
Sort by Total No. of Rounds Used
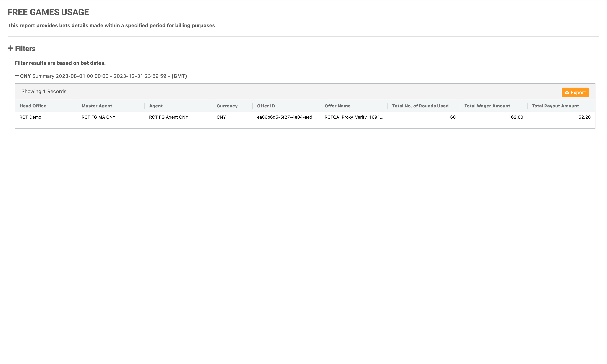click(420, 106)
